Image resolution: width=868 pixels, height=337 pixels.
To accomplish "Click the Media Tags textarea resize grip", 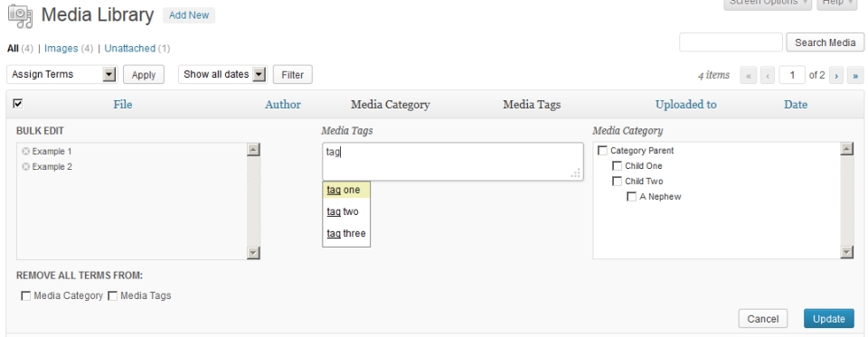I will pyautogui.click(x=576, y=173).
